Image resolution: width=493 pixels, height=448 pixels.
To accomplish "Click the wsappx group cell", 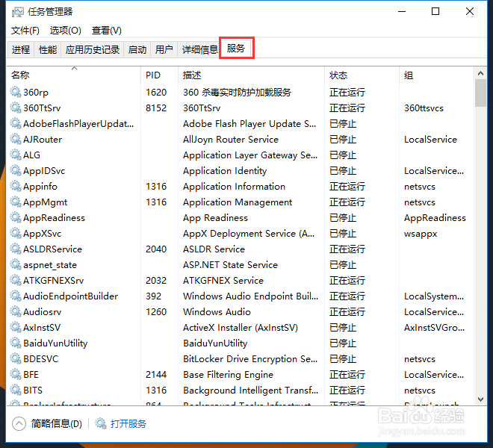I will click(x=421, y=234).
